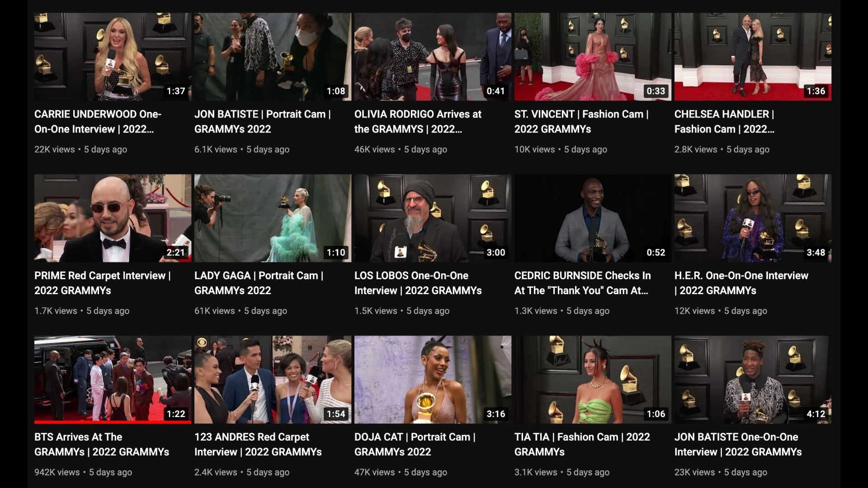The image size is (868, 488).
Task: Click the OLIVIA RODRIGO Arrives title text
Action: 418,122
